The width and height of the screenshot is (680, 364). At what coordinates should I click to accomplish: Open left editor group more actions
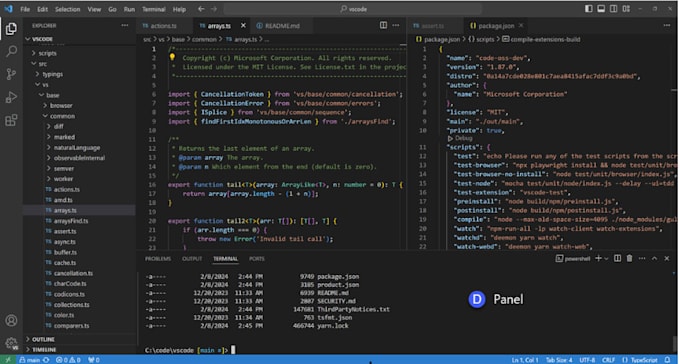point(396,26)
